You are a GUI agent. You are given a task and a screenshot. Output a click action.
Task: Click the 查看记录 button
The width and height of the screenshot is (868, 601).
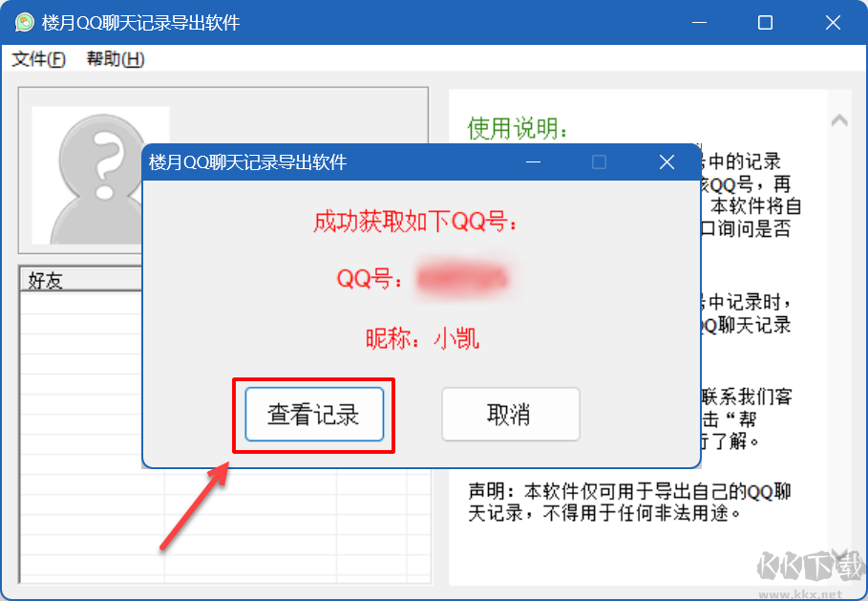point(314,415)
